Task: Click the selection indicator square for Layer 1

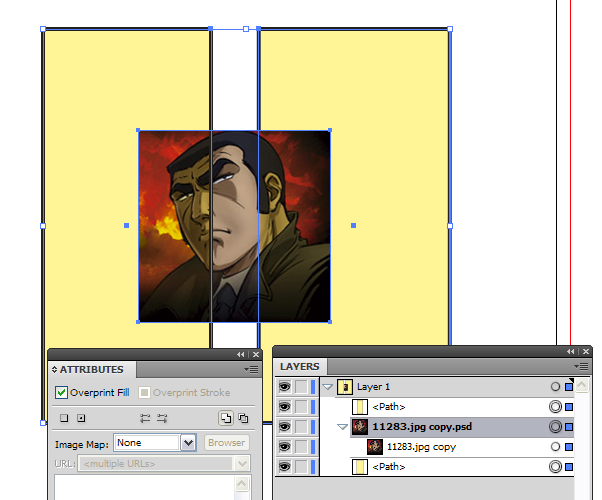Action: pyautogui.click(x=569, y=387)
